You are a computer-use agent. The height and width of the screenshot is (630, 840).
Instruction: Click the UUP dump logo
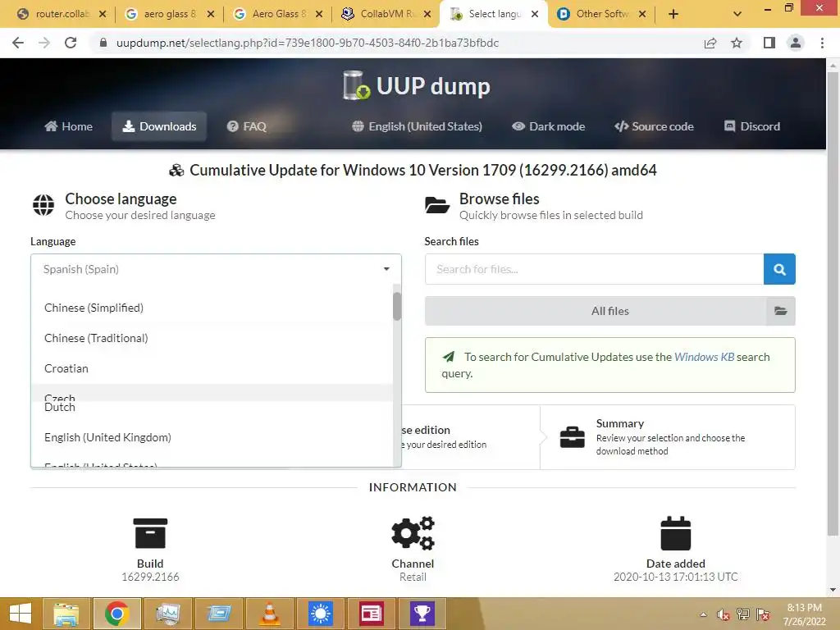[x=416, y=85]
